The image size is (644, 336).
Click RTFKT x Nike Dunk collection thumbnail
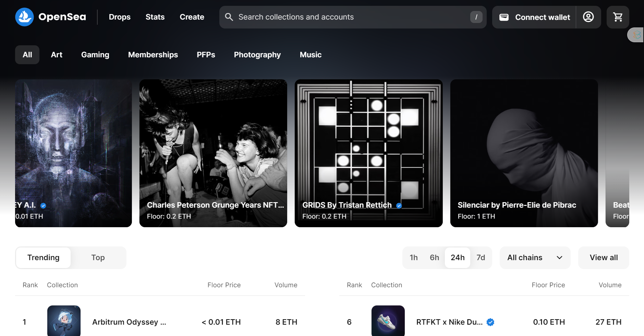388,321
